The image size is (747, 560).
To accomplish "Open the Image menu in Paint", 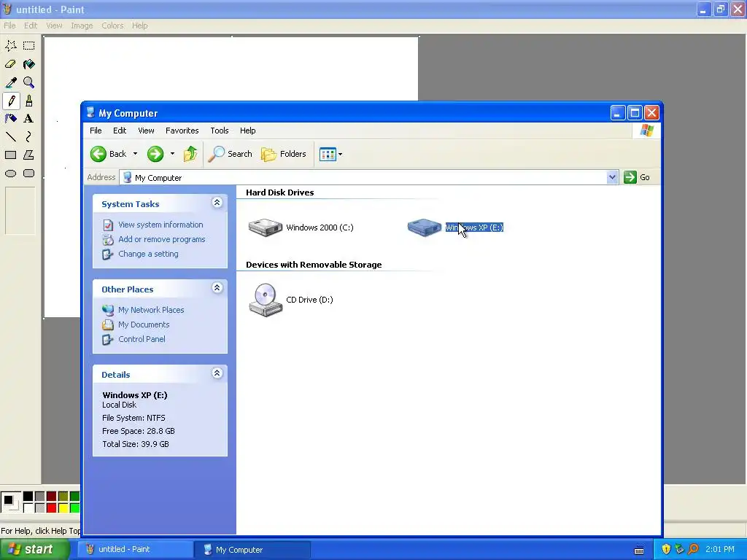I will tap(82, 26).
